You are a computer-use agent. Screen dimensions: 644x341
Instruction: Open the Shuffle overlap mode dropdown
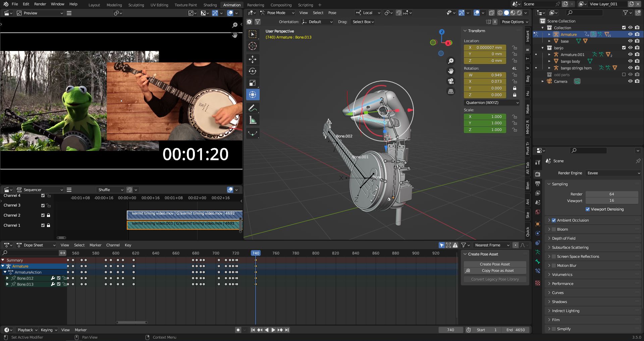click(111, 190)
